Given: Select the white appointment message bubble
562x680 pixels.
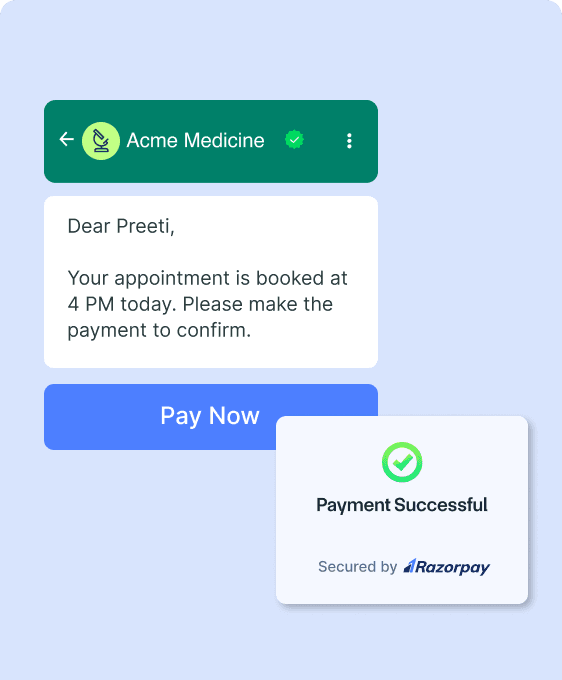Looking at the screenshot, I should click(x=211, y=282).
